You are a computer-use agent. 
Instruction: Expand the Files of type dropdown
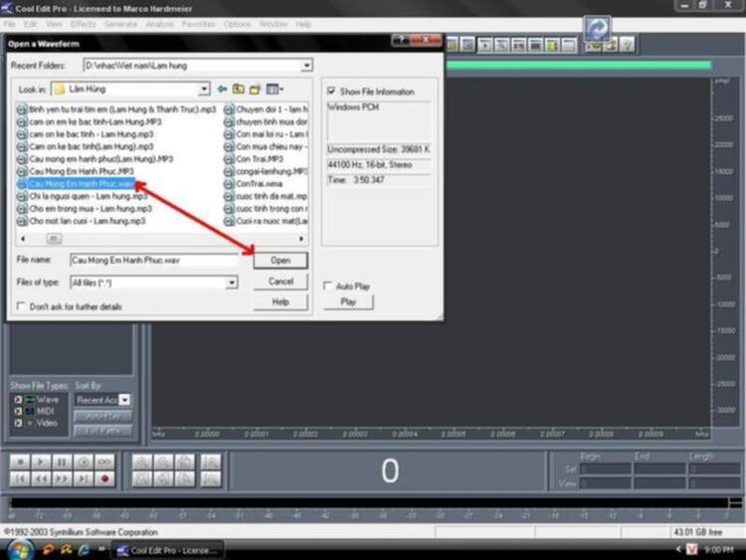pyautogui.click(x=232, y=282)
